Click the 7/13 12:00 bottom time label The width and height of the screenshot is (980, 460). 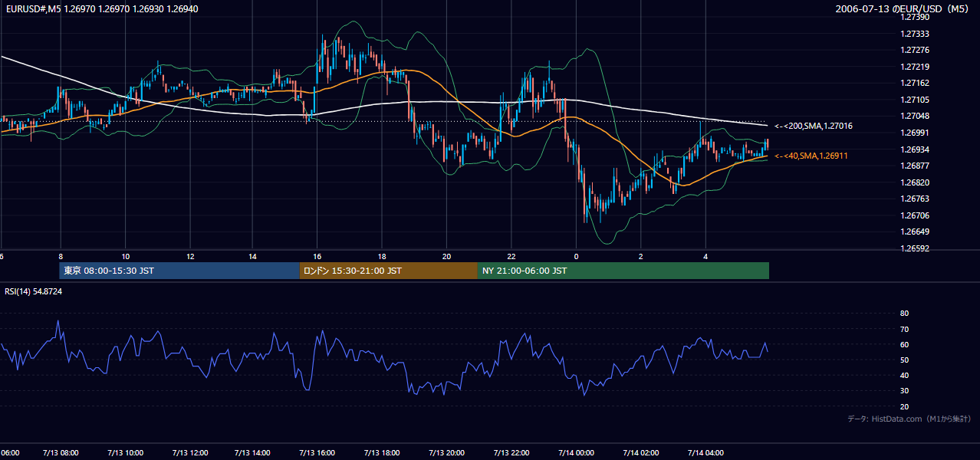[189, 453]
